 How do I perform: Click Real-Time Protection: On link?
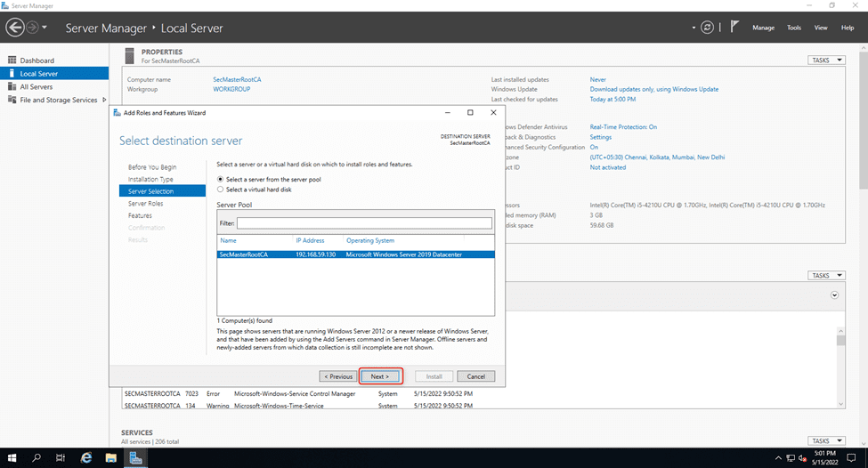tap(623, 127)
